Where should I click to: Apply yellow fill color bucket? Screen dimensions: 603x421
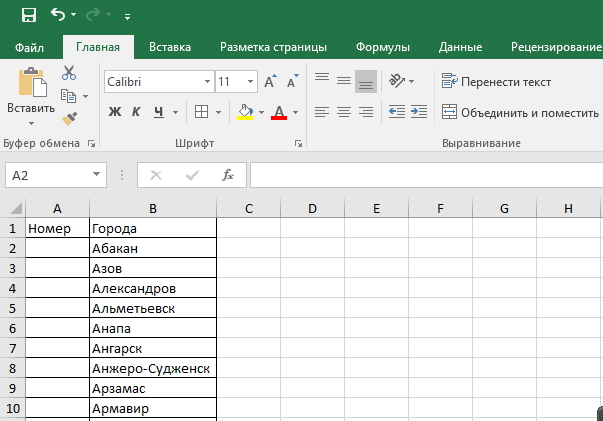click(245, 112)
